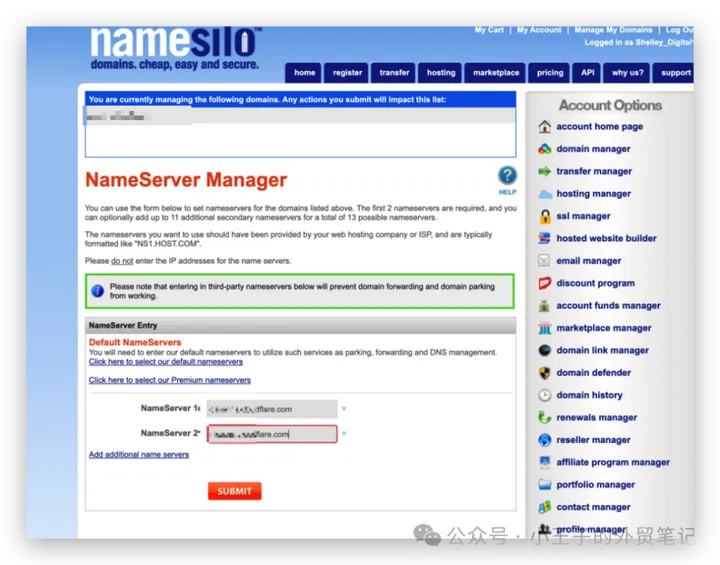Image resolution: width=720 pixels, height=565 pixels.
Task: Open the discount program link
Action: tap(596, 283)
